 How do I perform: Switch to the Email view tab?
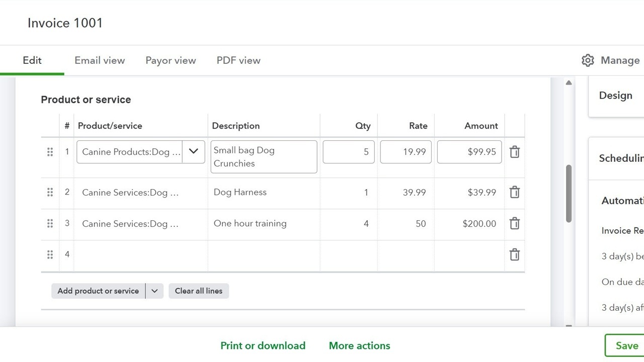99,60
